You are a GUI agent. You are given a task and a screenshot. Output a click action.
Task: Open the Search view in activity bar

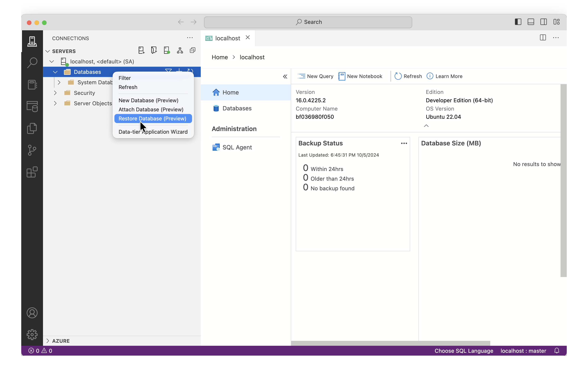coord(32,63)
